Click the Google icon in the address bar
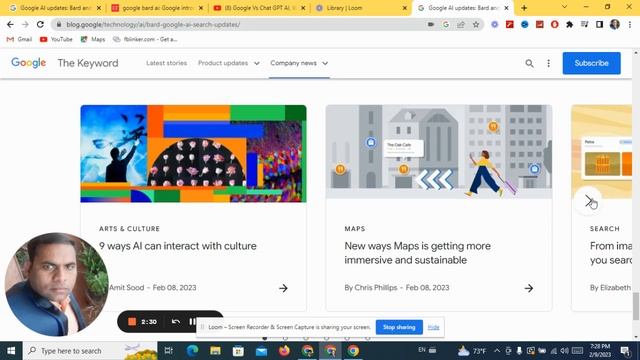The height and width of the screenshot is (360, 640). click(446, 24)
